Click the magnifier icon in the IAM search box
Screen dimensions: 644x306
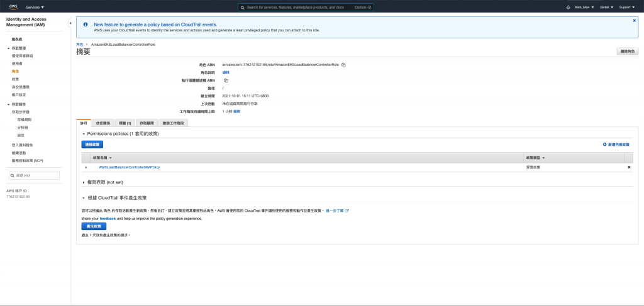click(13, 175)
